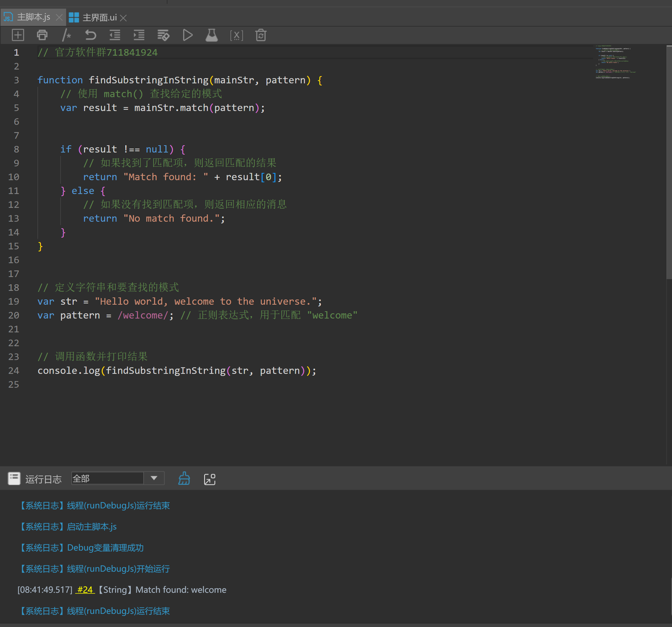Image resolution: width=672 pixels, height=627 pixels.
Task: Click the undo arrow icon
Action: (x=91, y=35)
